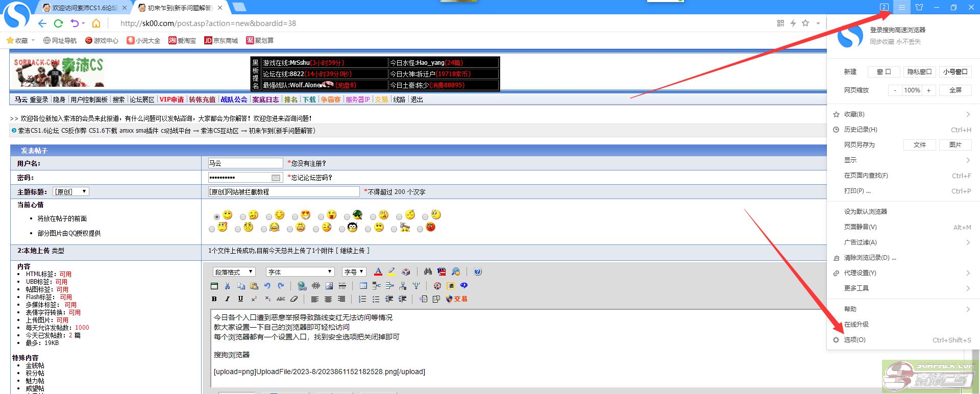Screen dimensions: 980x394
Task: Click the insert table icon in editor
Action: click(x=363, y=286)
